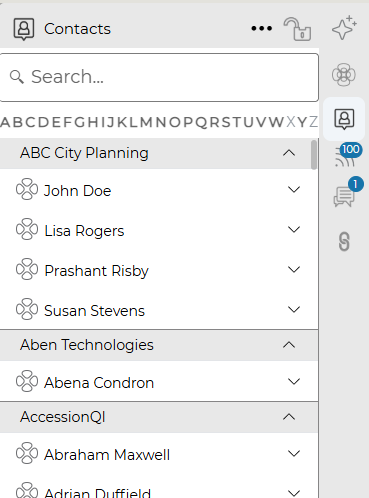Open the feed icon with 100 badge
The height and width of the screenshot is (498, 369).
click(347, 155)
